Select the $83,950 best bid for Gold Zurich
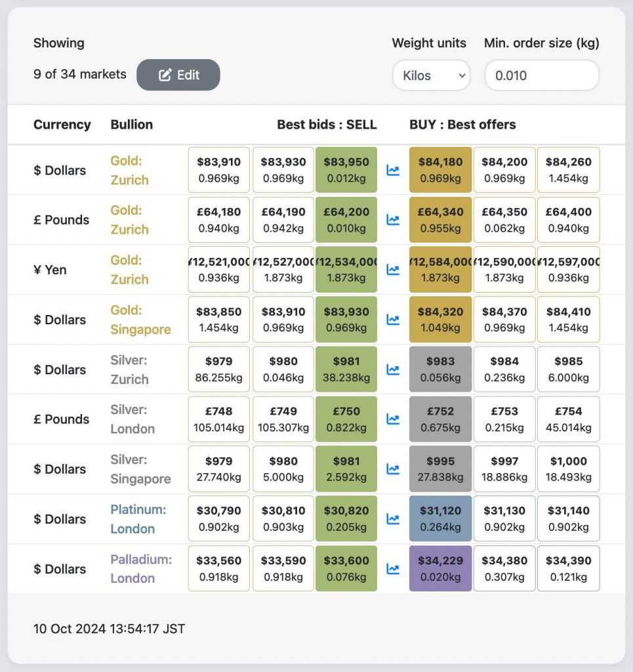Screen dimensions: 633x672 coord(346,170)
